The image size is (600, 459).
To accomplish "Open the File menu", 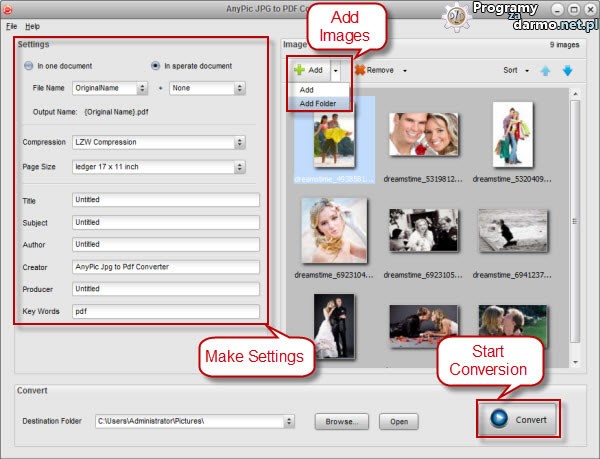I will point(11,25).
